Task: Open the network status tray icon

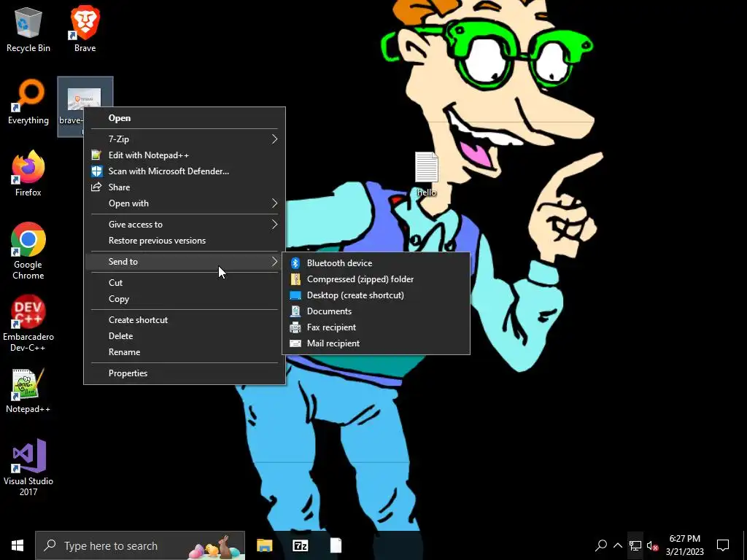Action: [x=635, y=545]
